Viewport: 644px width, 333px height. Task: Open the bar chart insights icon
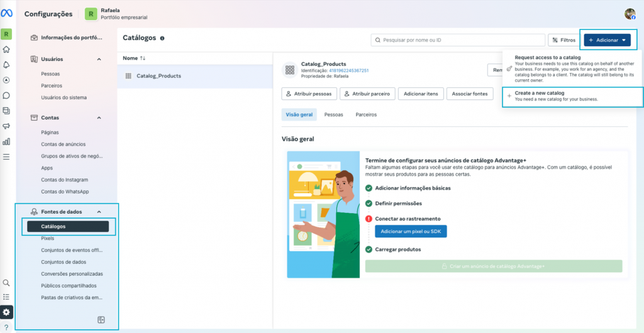tap(6, 141)
